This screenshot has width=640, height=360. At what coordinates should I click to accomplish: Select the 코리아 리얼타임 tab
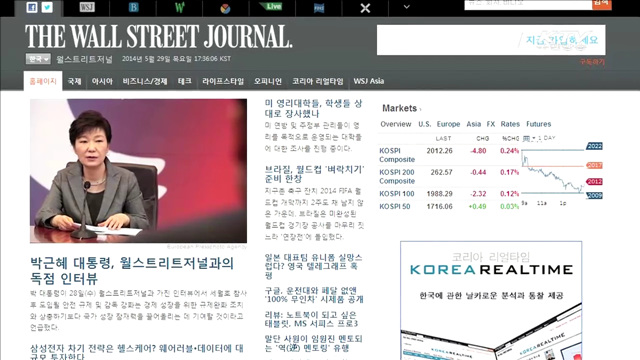pyautogui.click(x=318, y=81)
